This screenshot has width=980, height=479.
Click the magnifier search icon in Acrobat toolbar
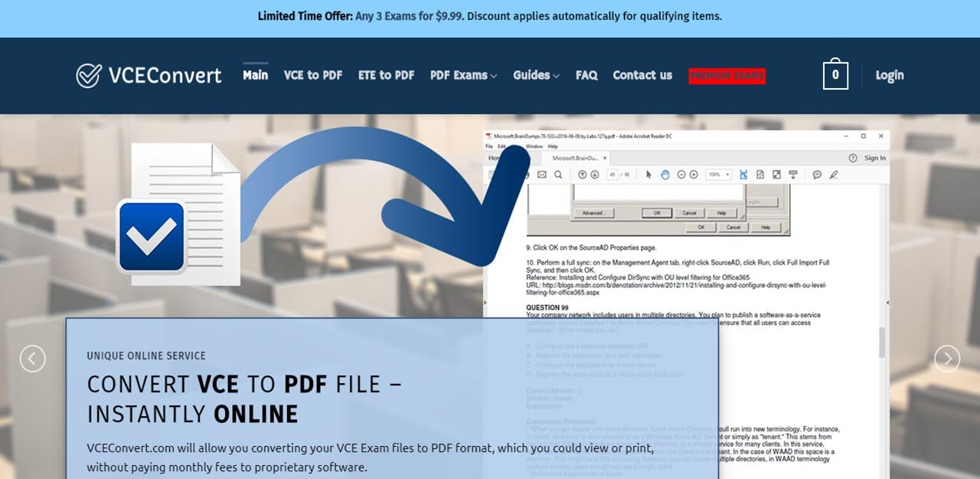click(558, 175)
